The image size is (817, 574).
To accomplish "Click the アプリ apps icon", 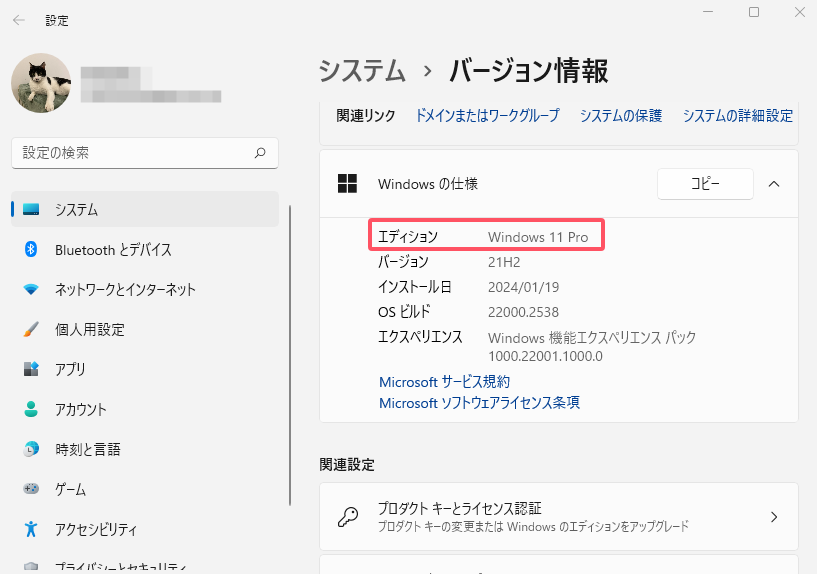I will coord(31,369).
